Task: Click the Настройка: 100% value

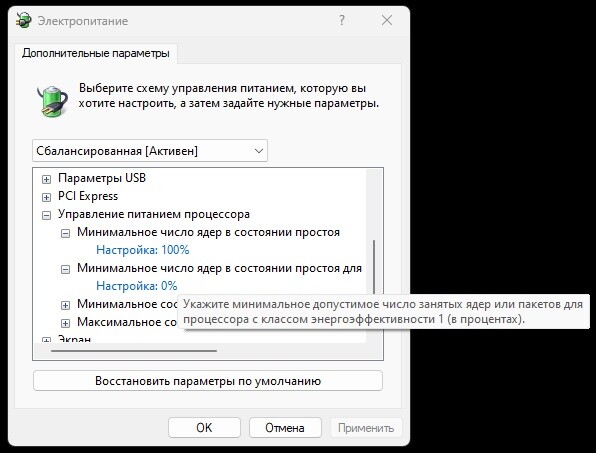Action: [143, 250]
